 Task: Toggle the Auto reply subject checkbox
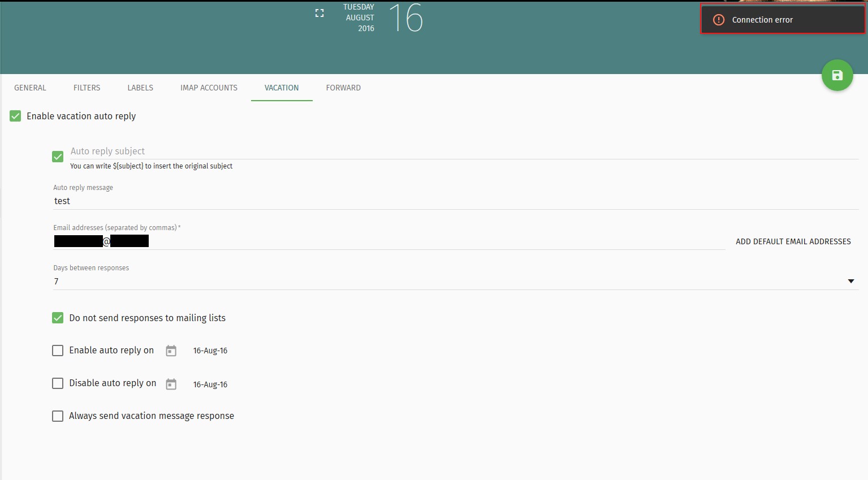(58, 157)
